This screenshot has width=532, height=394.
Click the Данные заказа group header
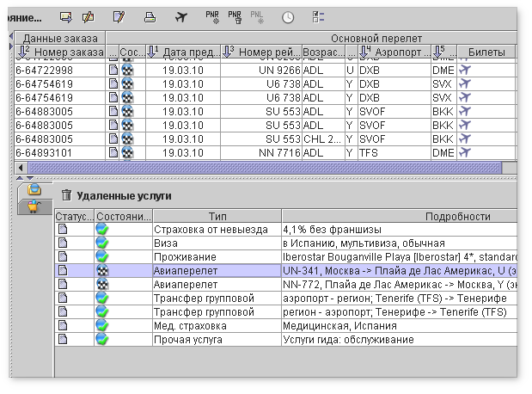60,39
